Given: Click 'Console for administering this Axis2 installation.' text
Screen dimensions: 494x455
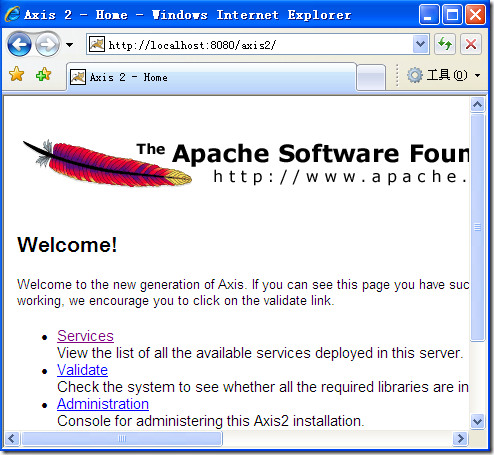Looking at the screenshot, I should point(211,421).
